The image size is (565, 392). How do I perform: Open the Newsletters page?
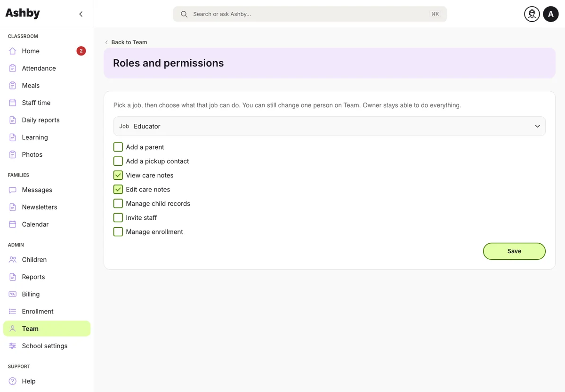[x=47, y=207]
